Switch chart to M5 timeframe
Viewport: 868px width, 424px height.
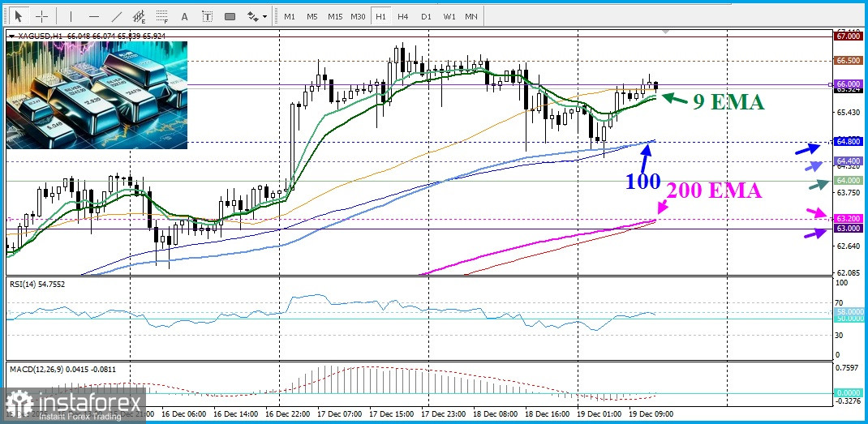point(312,16)
